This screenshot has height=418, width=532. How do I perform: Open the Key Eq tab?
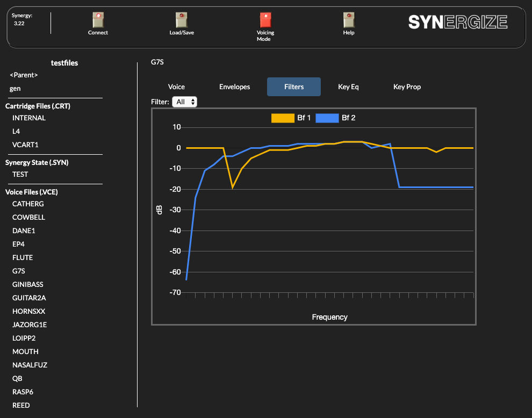click(348, 87)
